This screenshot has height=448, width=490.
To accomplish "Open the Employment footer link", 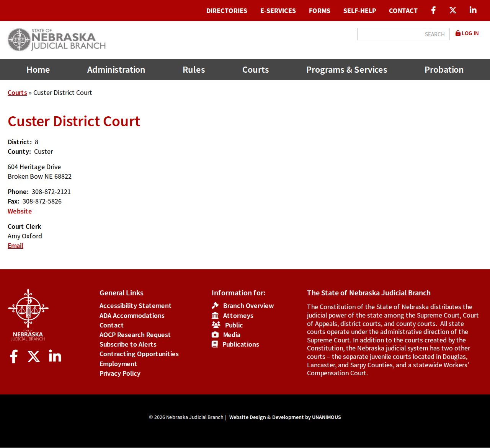I will tap(118, 364).
